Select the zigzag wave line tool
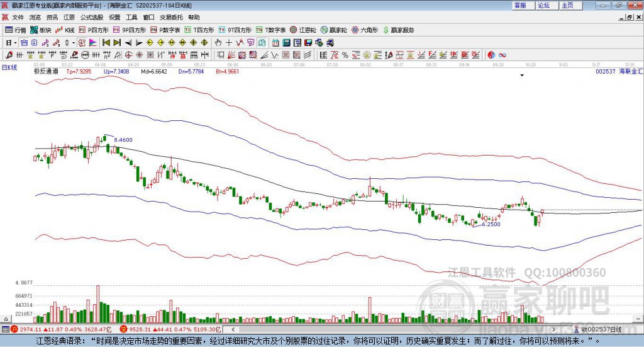 pyautogui.click(x=274, y=55)
